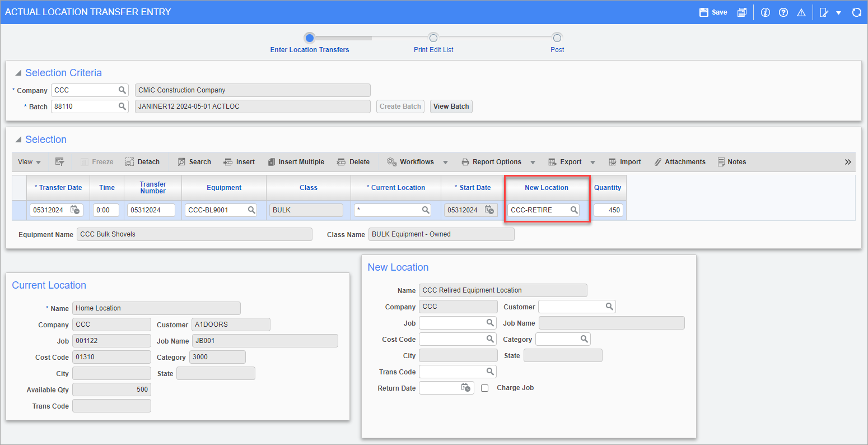Click the New Location search icon
Image resolution: width=868 pixels, height=445 pixels.
(x=573, y=210)
